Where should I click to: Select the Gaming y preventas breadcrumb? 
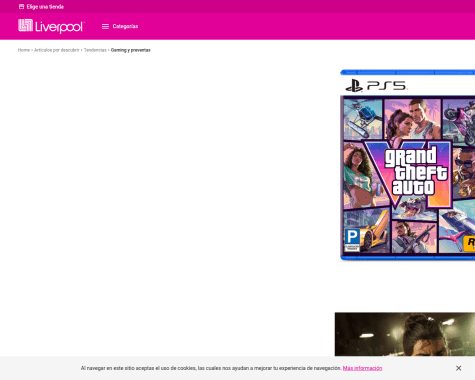pos(131,50)
